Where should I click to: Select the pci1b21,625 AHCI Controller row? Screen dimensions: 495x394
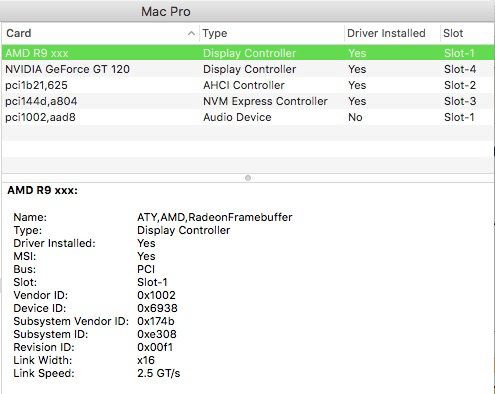click(x=248, y=85)
